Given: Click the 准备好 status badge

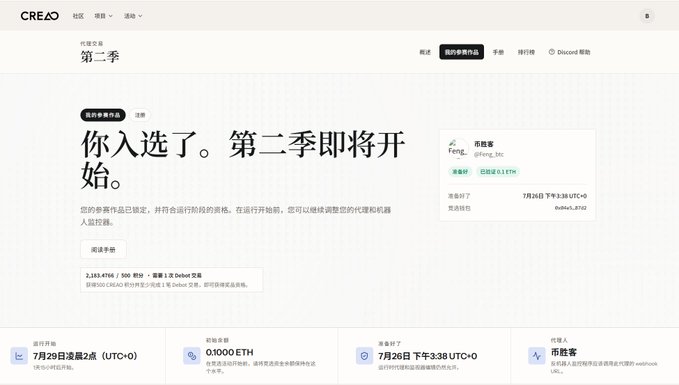Looking at the screenshot, I should click(460, 172).
